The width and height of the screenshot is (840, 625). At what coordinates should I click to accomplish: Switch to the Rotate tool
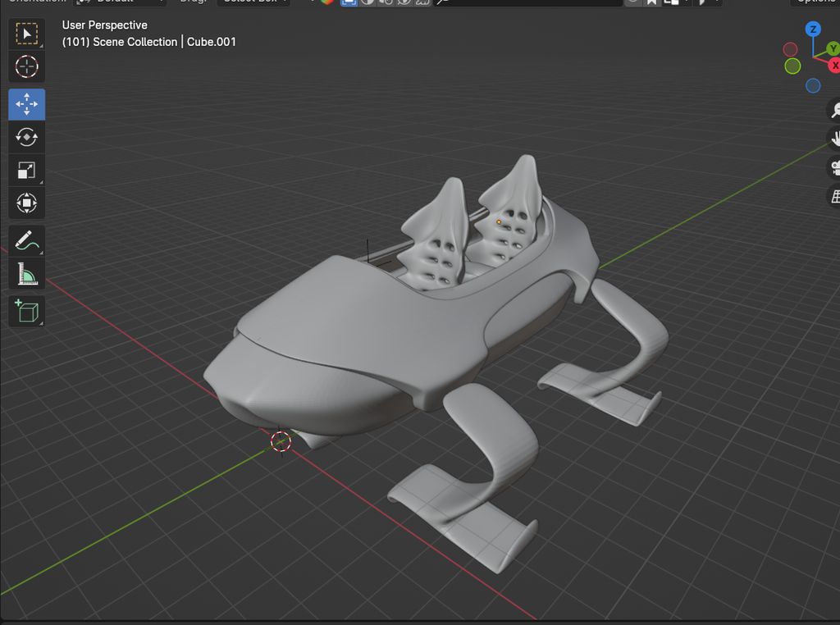26,137
